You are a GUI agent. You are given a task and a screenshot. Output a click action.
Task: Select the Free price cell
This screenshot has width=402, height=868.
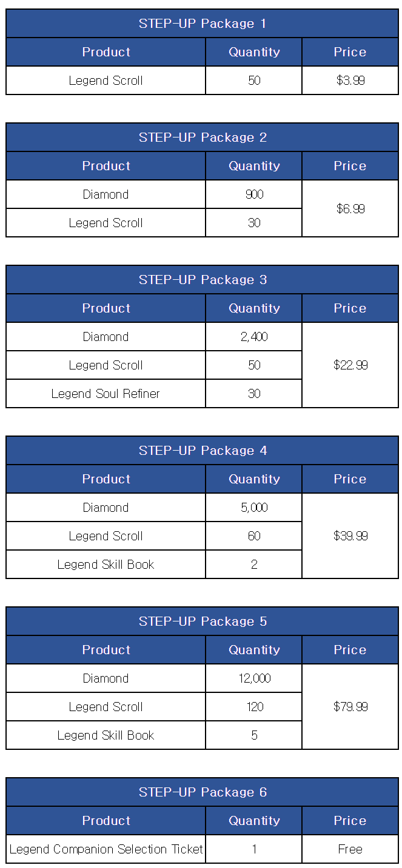[x=350, y=849]
